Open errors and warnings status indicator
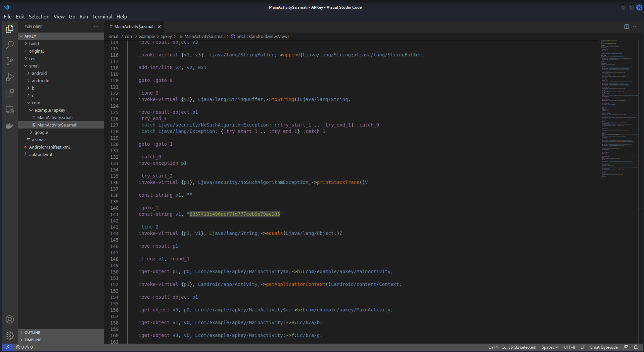This screenshot has width=644, height=352. [x=24, y=347]
